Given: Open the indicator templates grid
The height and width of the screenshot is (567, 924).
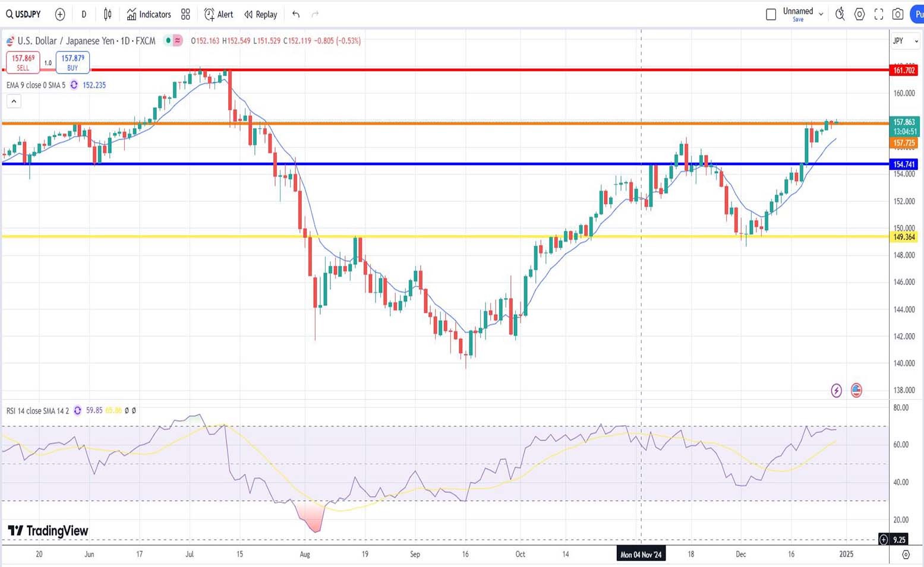Looking at the screenshot, I should [x=185, y=14].
